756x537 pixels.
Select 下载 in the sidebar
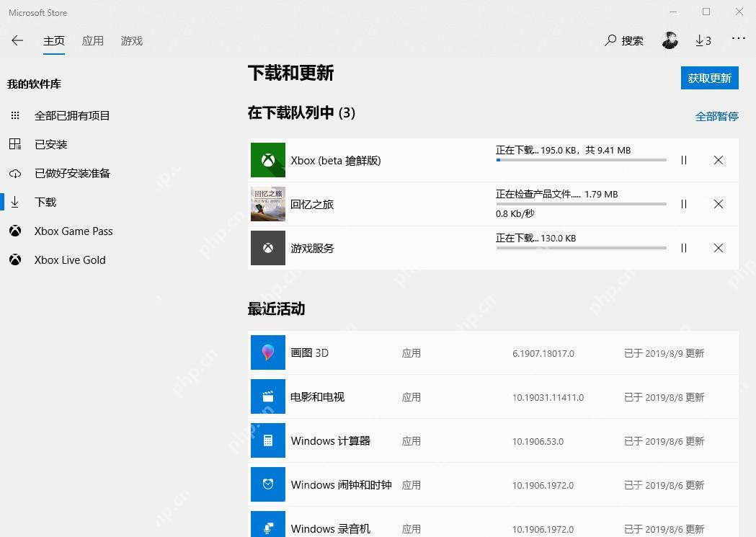click(x=45, y=202)
